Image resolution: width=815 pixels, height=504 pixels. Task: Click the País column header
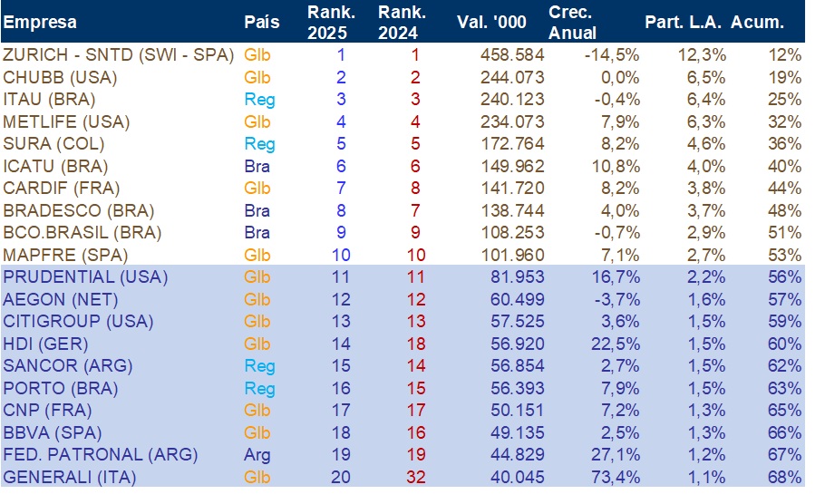tap(261, 23)
